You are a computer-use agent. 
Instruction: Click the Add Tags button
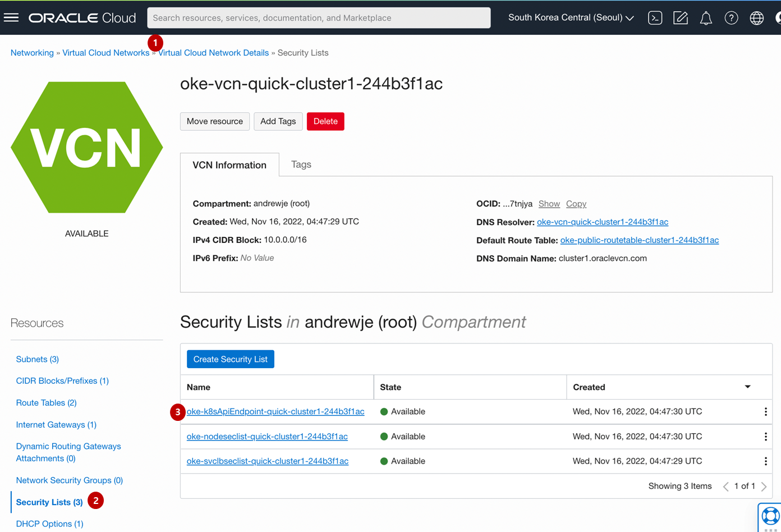278,121
